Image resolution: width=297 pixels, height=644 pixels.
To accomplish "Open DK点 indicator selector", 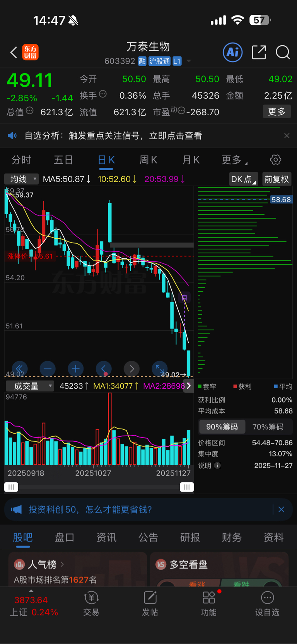I will coord(243,179).
